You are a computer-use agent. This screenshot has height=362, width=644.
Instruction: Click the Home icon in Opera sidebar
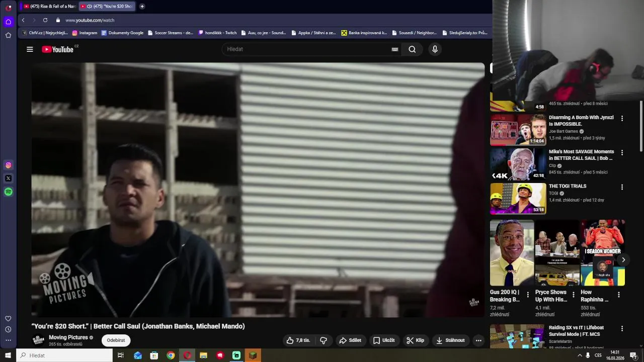[8, 22]
